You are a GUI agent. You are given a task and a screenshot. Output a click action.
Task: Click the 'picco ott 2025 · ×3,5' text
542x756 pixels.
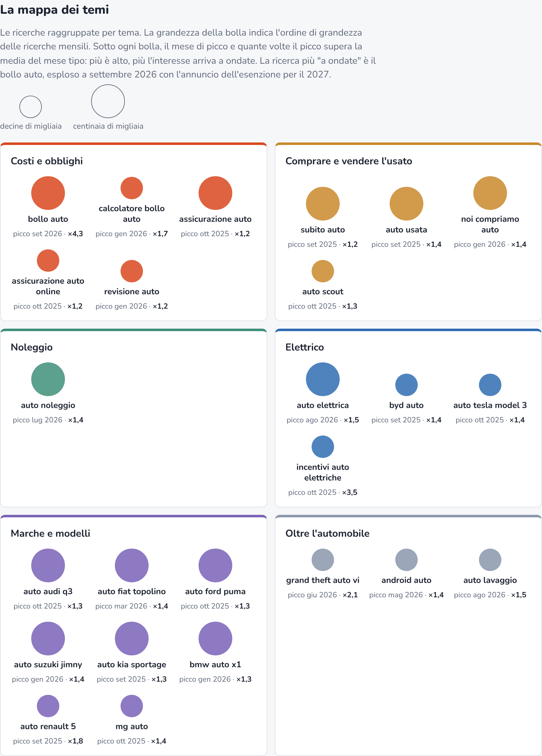(x=323, y=492)
